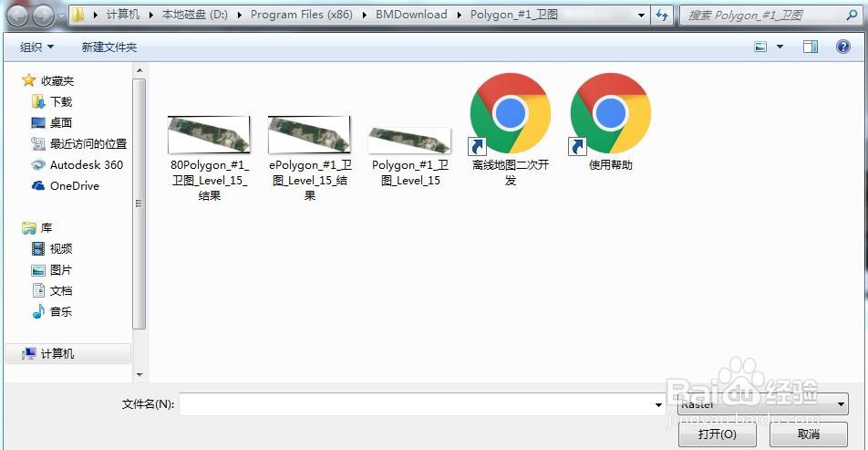Screen dimensions: 868x450
Task: Go back with the Back arrow button
Action: [x=17, y=16]
